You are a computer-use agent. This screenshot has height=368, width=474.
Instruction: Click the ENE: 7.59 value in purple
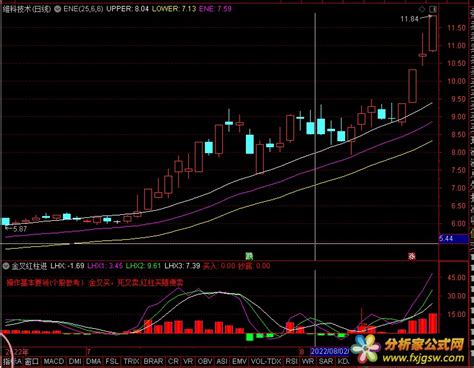pos(215,9)
